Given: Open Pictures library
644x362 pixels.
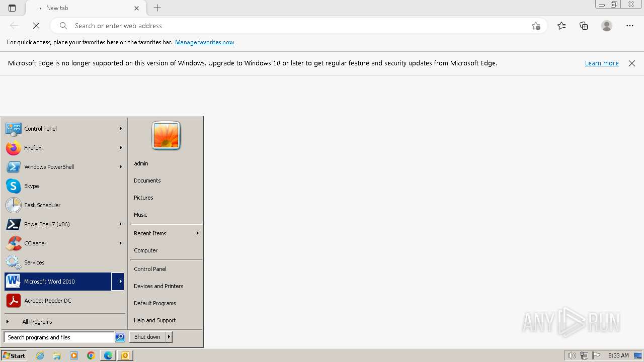Looking at the screenshot, I should pos(166,198).
